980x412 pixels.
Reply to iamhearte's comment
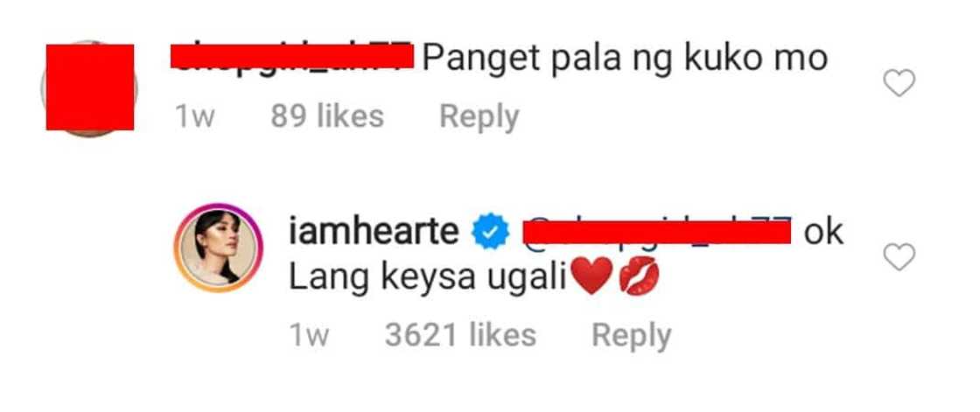coord(631,336)
